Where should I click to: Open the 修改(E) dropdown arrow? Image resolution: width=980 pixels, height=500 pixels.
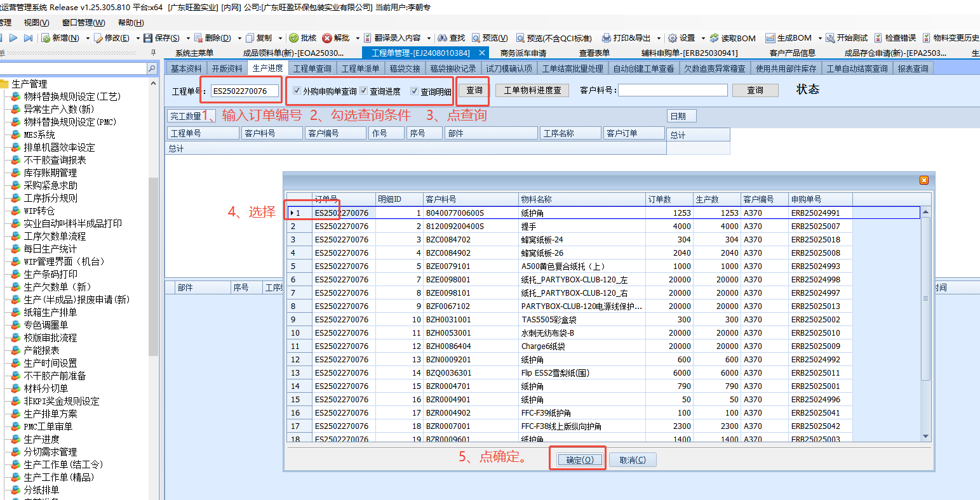coord(138,39)
